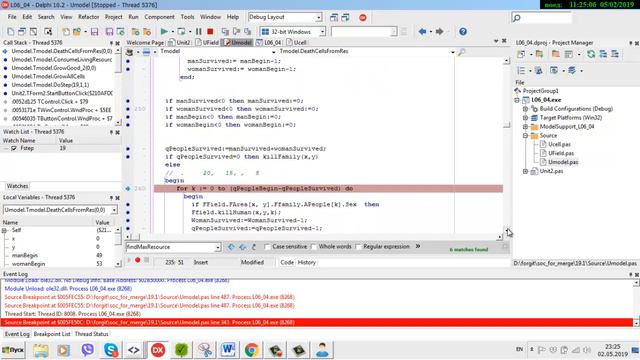This screenshot has width=640, height=360.
Task: Select Umodel.Tmodel.GrowAllCells in Call Stack
Action: point(48,76)
